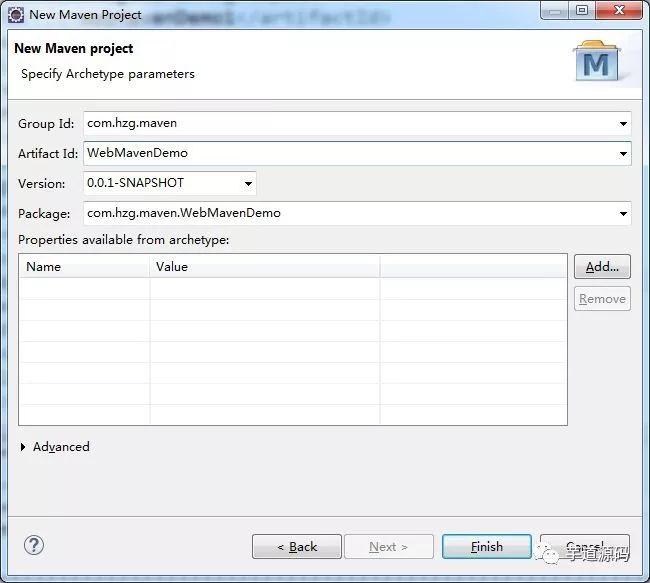Click the Add... button
The width and height of the screenshot is (650, 583).
click(x=602, y=267)
